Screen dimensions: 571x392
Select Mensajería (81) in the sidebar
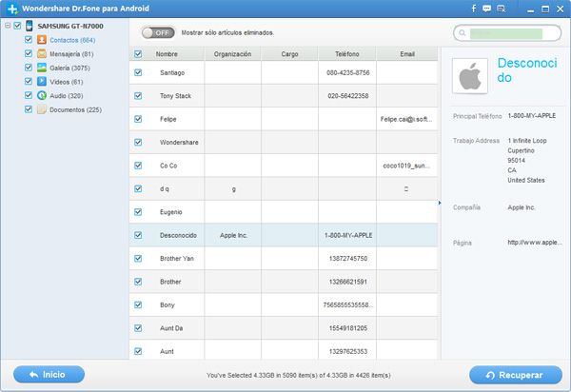tap(71, 54)
